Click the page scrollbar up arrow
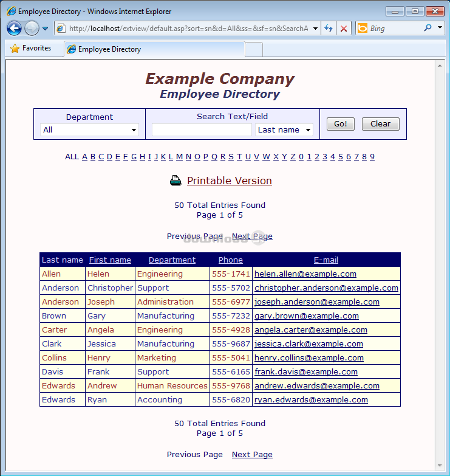Viewport: 450px width, 476px height. point(440,66)
